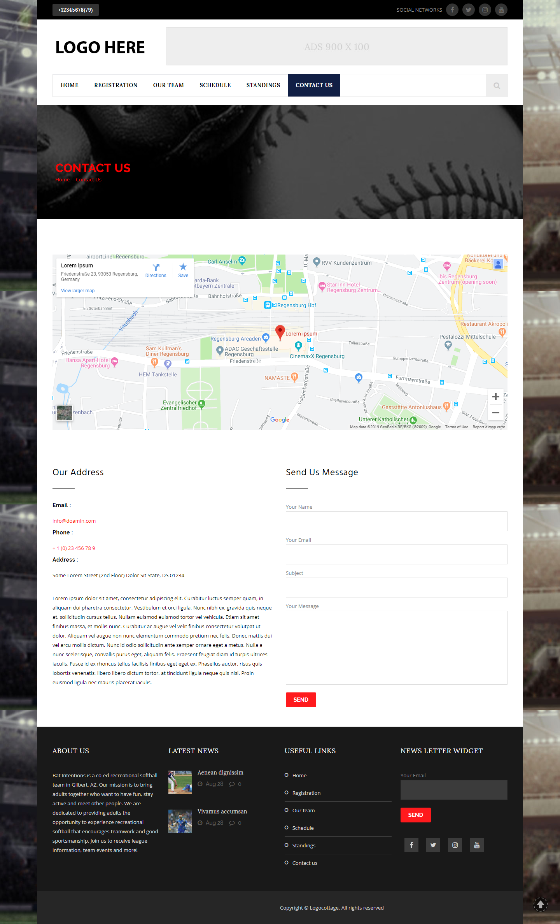The image size is (560, 924).
Task: Open the YouTube icon in footer
Action: pyautogui.click(x=476, y=845)
